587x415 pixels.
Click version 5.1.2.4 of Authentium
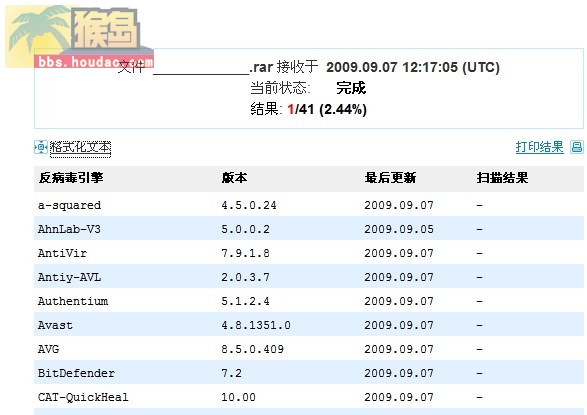[245, 301]
